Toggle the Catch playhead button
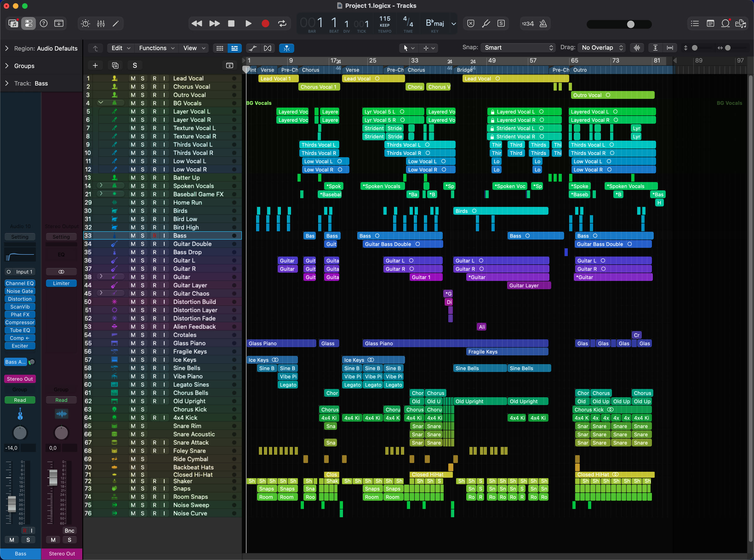Viewport: 754px width, 560px height. pyautogui.click(x=286, y=48)
